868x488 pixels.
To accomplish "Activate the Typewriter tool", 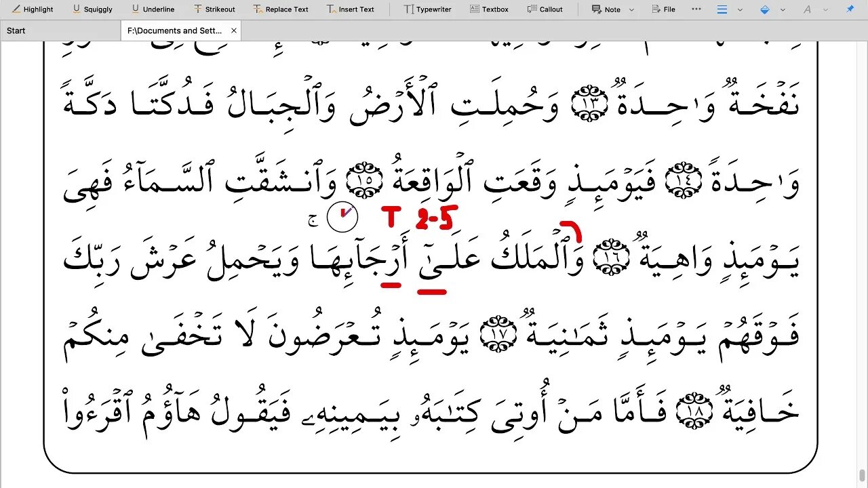I will coord(427,9).
